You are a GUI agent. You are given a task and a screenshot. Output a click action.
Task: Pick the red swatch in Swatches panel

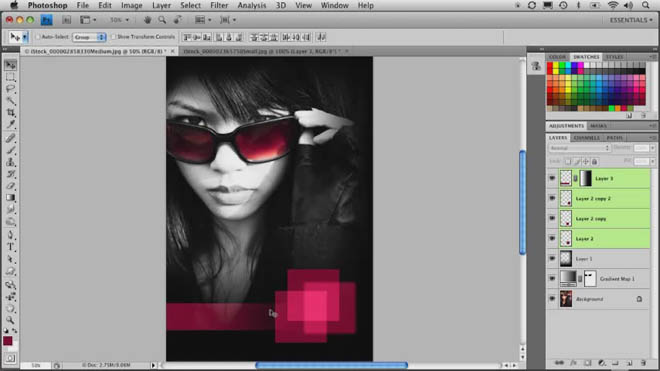(550, 65)
